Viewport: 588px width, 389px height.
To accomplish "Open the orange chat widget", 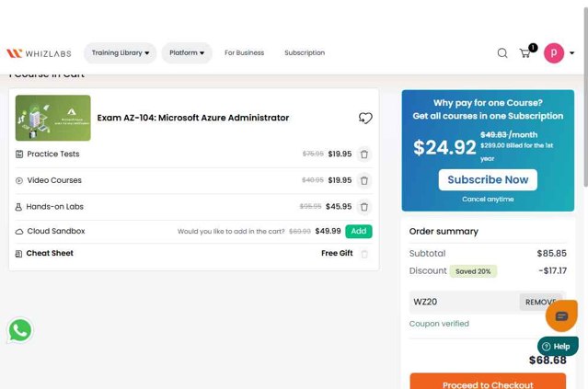I will pyautogui.click(x=561, y=316).
